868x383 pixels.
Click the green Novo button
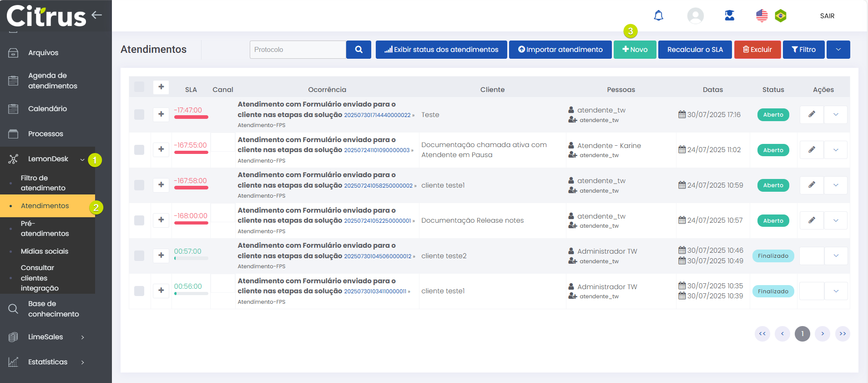pos(635,50)
